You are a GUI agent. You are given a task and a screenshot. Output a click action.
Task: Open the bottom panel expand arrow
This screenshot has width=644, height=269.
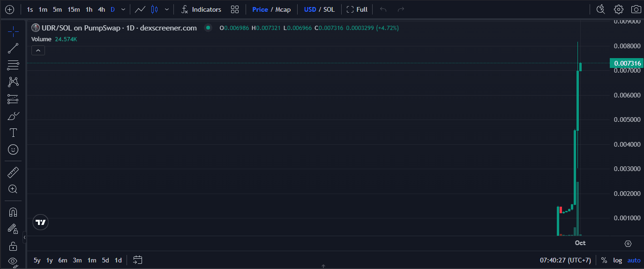click(323, 266)
